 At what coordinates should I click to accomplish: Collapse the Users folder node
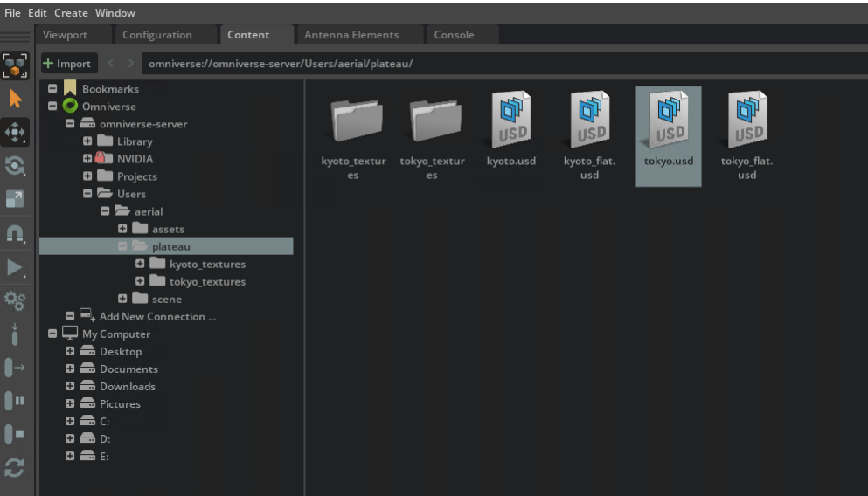(x=87, y=194)
